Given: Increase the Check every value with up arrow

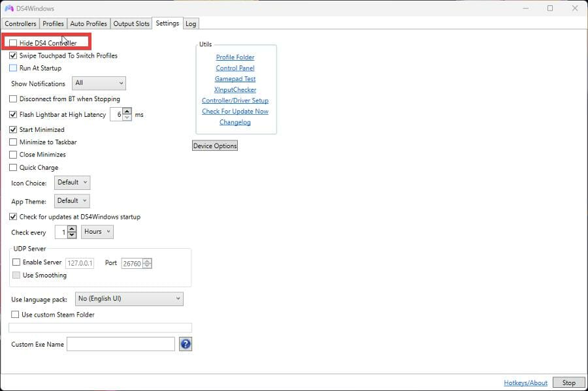Looking at the screenshot, I should [72, 229].
